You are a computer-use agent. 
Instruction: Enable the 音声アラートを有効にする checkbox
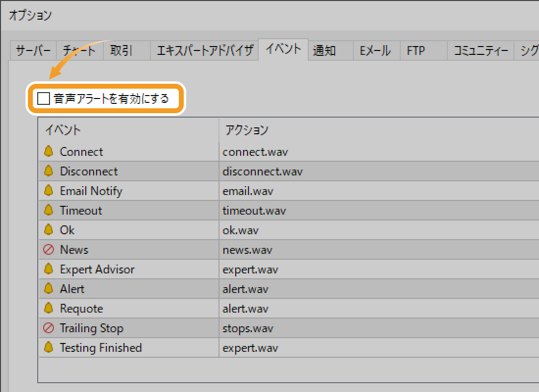pos(44,99)
